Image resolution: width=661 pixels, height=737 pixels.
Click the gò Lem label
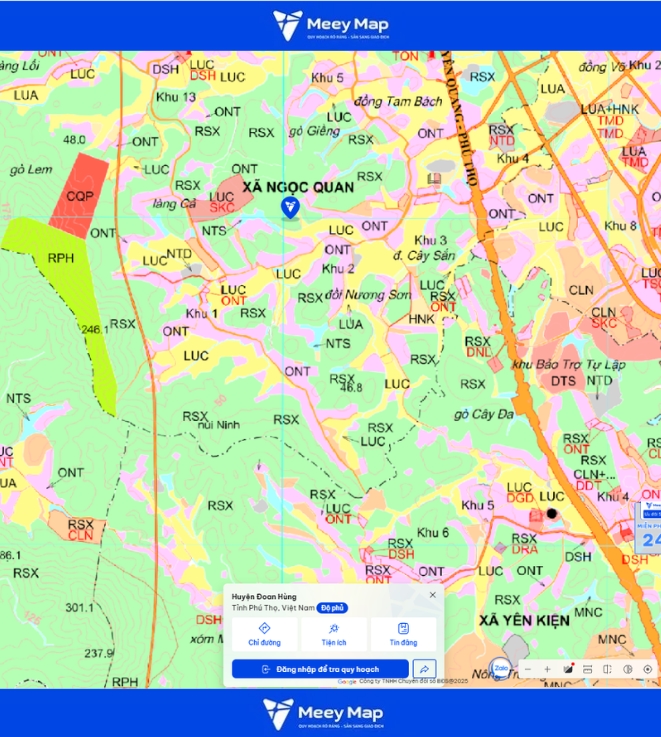click(x=31, y=170)
